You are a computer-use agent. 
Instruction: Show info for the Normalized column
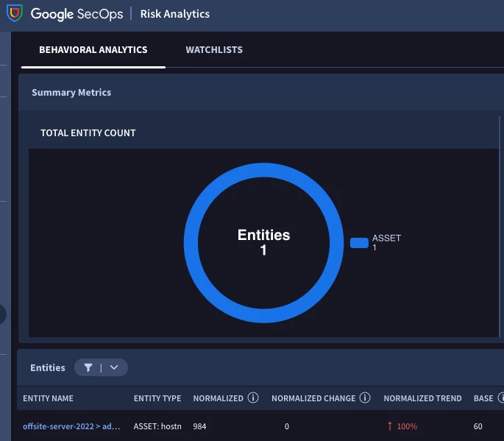(x=253, y=398)
